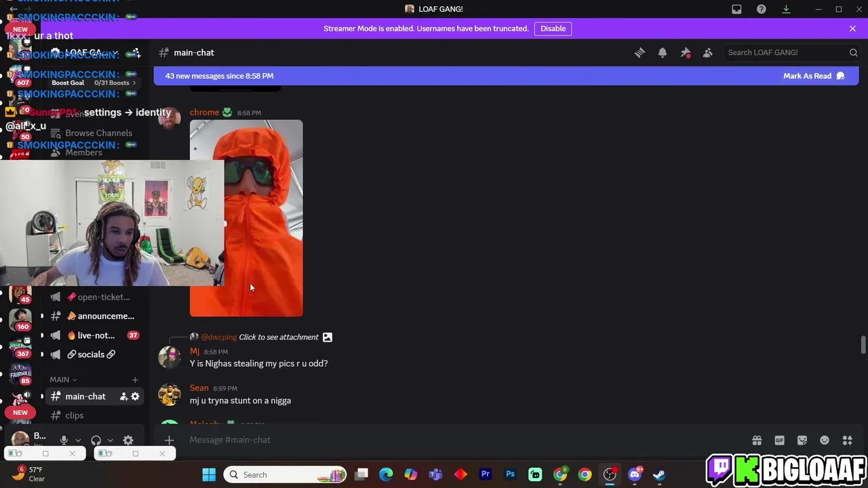Click the image attachment icon in reply preview
Screen dimensions: 868x488
point(328,337)
